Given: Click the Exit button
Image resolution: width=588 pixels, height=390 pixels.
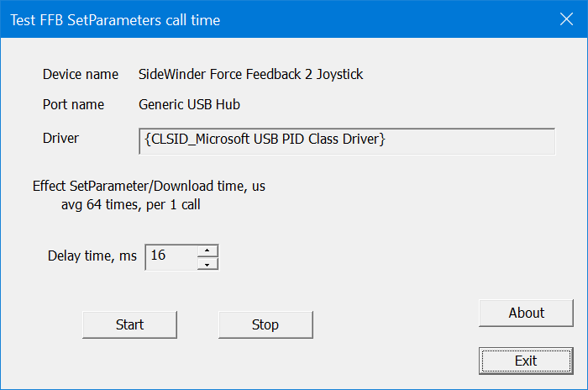Looking at the screenshot, I should 526,361.
